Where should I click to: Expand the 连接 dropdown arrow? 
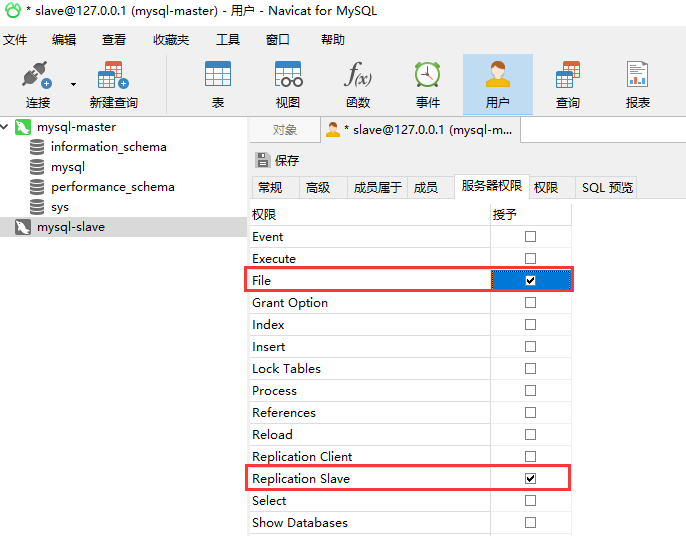click(74, 84)
